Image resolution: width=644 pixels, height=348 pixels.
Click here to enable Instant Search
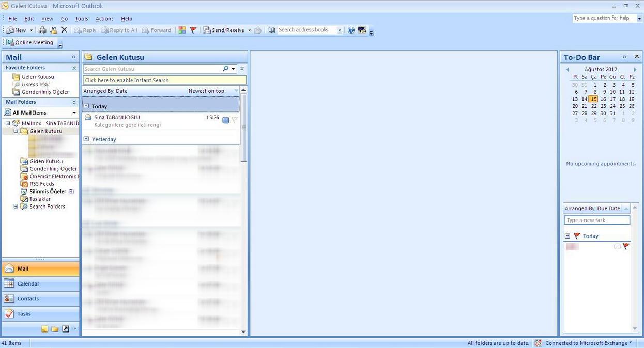tap(164, 80)
